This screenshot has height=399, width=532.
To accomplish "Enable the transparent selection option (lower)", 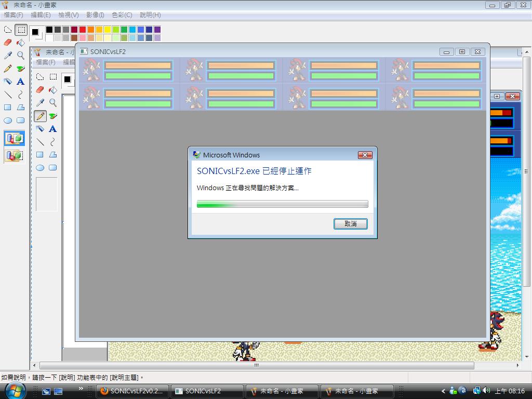I will tap(14, 155).
